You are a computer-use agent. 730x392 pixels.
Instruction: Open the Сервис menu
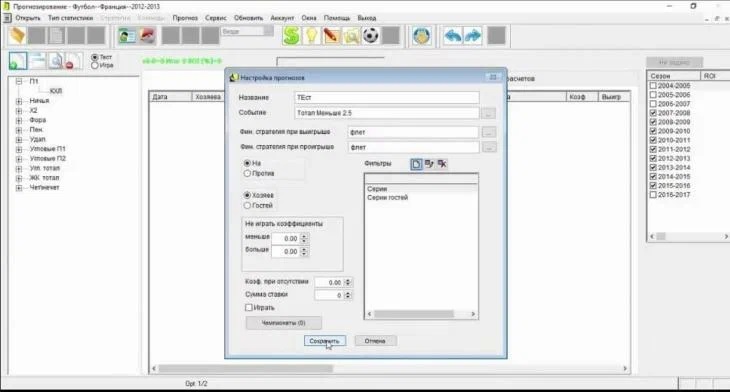(x=216, y=18)
